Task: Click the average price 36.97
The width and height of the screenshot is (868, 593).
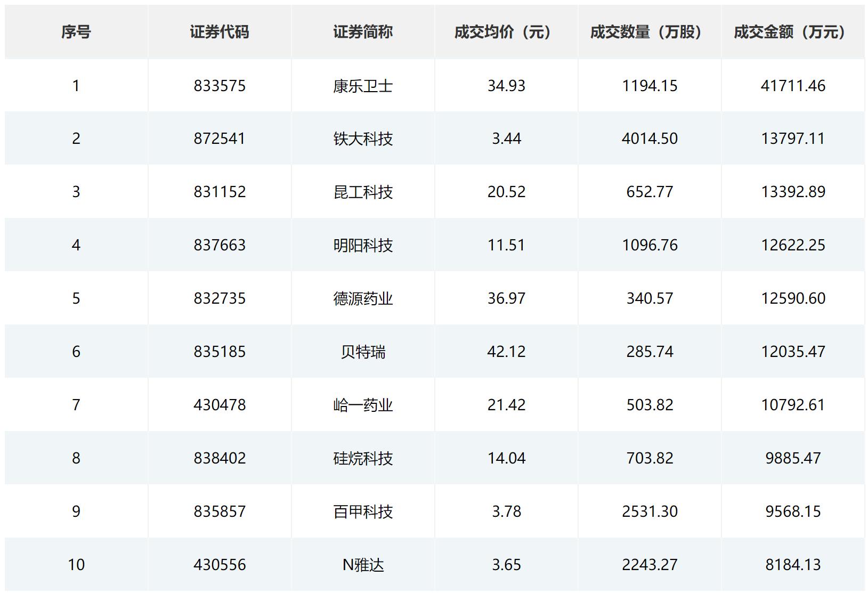Action: coord(506,298)
